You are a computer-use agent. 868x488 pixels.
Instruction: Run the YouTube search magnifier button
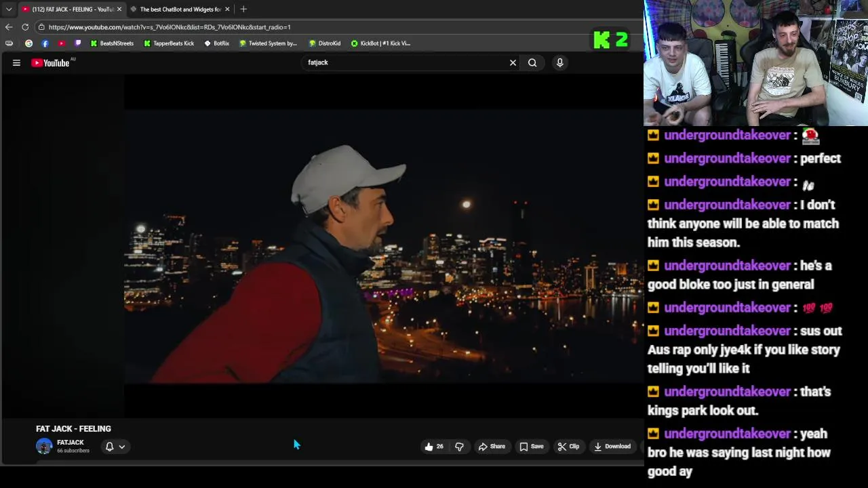(532, 63)
